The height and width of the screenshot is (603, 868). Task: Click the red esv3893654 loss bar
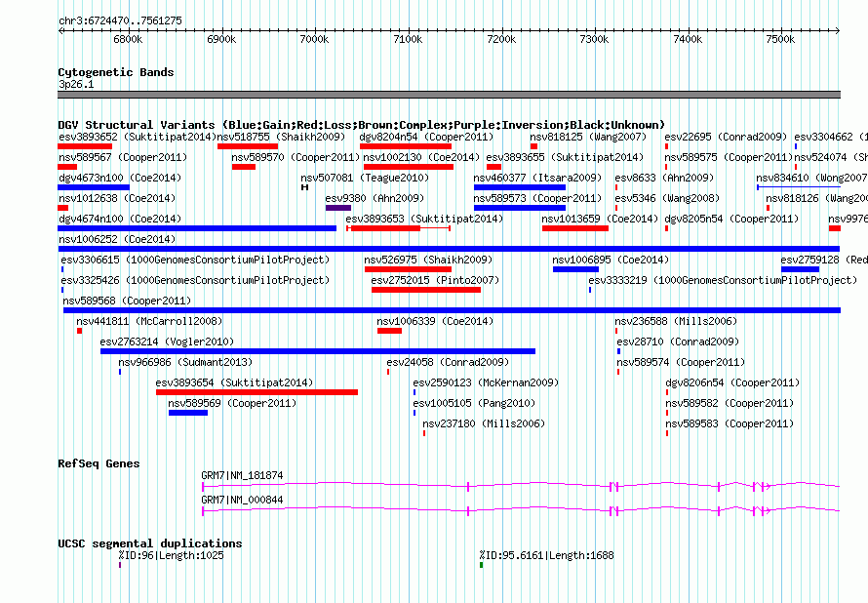(x=256, y=392)
